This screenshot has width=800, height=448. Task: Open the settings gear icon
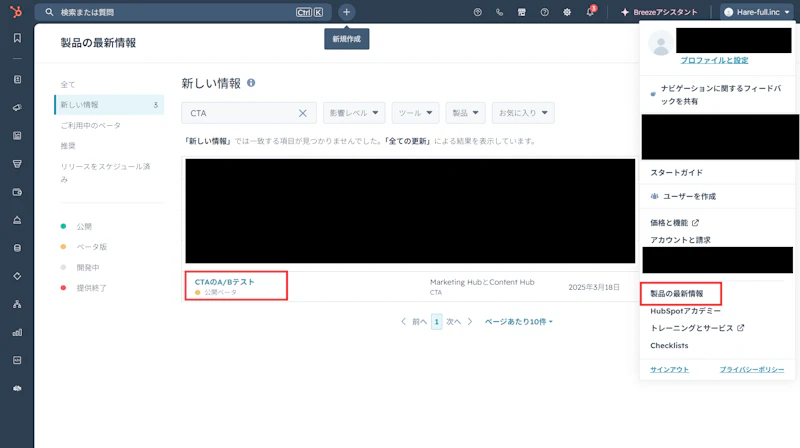click(x=567, y=12)
